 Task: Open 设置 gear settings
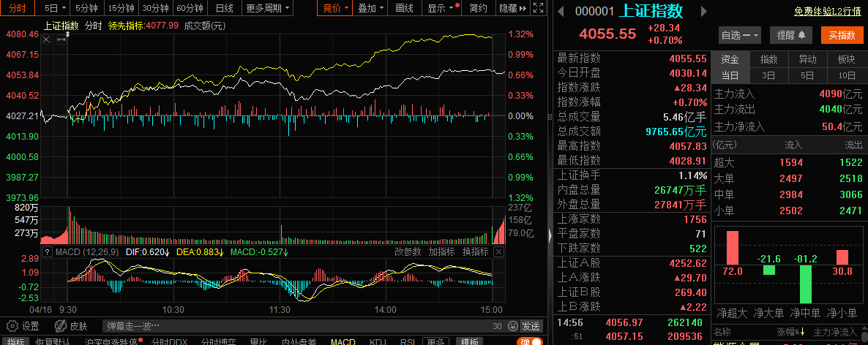(x=23, y=326)
